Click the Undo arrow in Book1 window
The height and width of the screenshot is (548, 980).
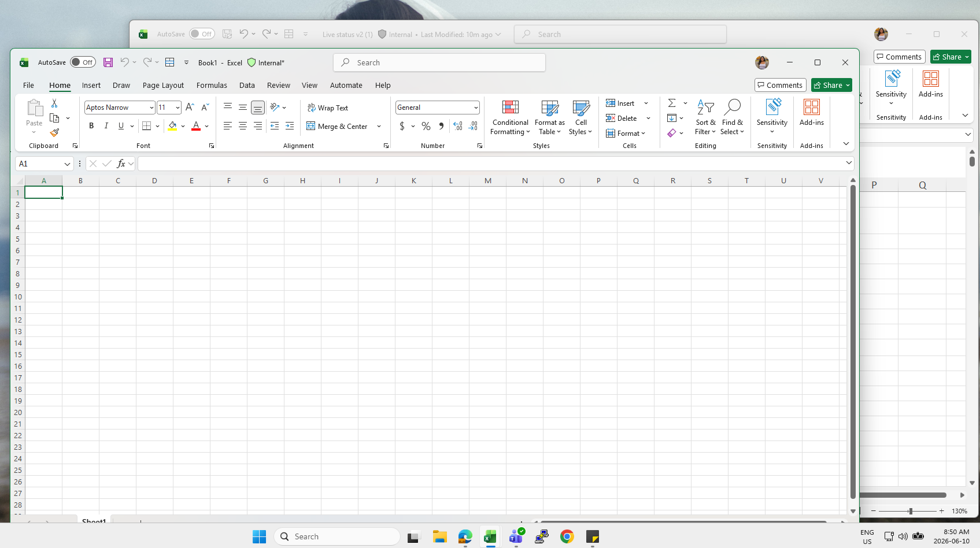124,62
